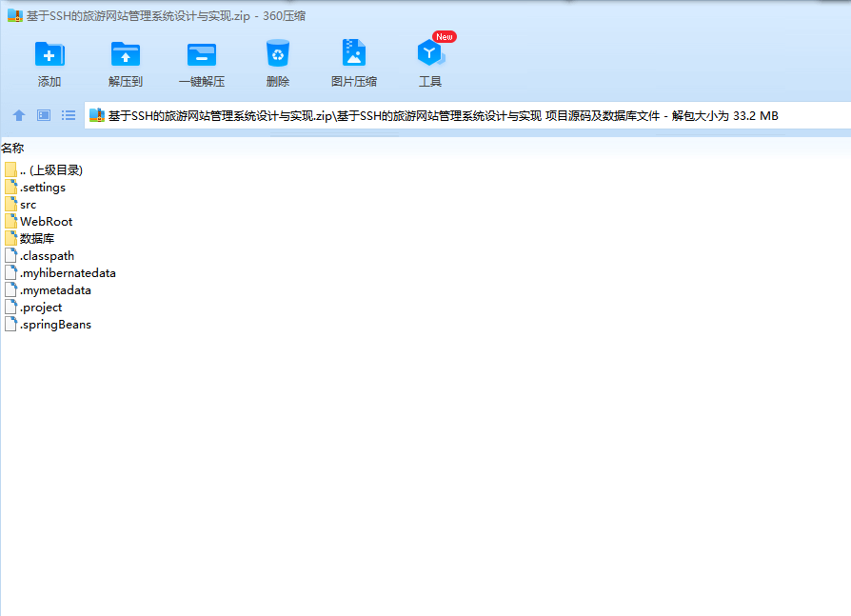Select the "WebRoot" folder name
Image resolution: width=851 pixels, height=616 pixels.
46,222
